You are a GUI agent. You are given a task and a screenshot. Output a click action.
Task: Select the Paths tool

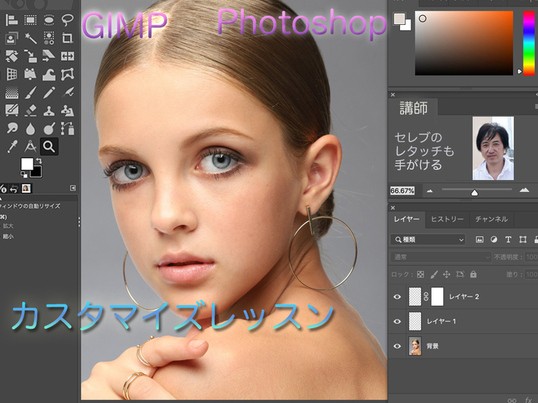(68, 129)
